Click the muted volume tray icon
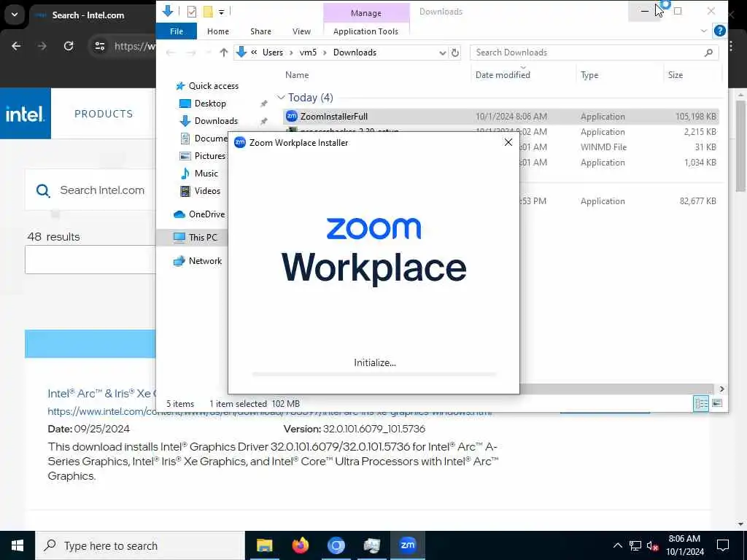Screen dimensions: 747x560 pyautogui.click(x=653, y=545)
